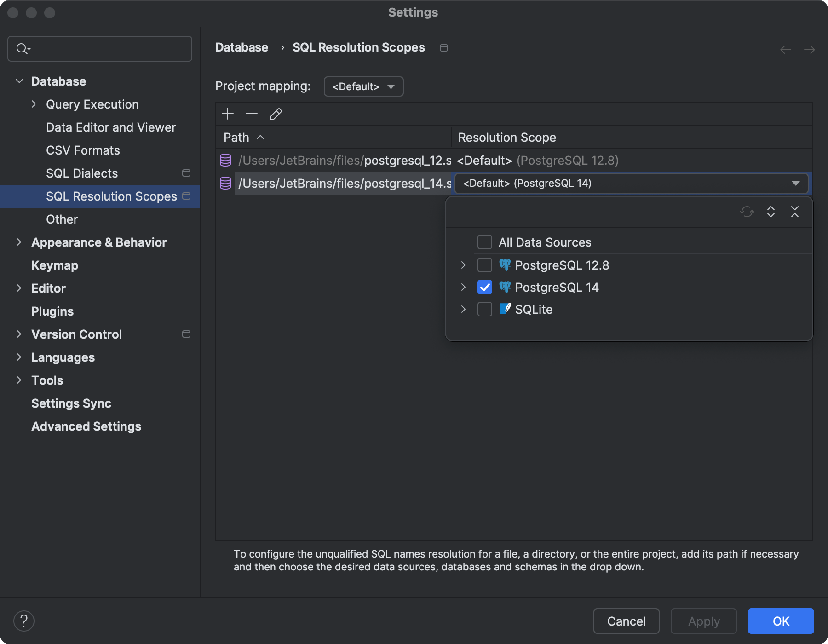Viewport: 828px width, 644px height.
Task: Open the Query Execution settings page
Action: [x=92, y=104]
